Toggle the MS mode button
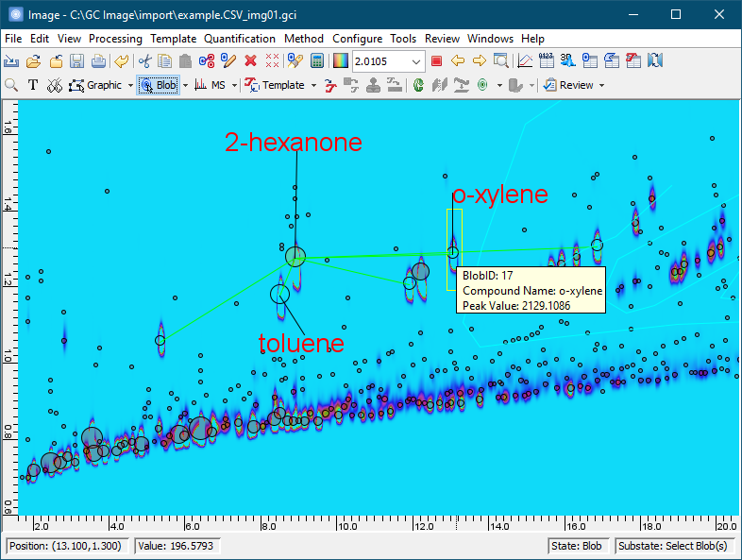Image resolution: width=742 pixels, height=560 pixels. click(x=211, y=85)
